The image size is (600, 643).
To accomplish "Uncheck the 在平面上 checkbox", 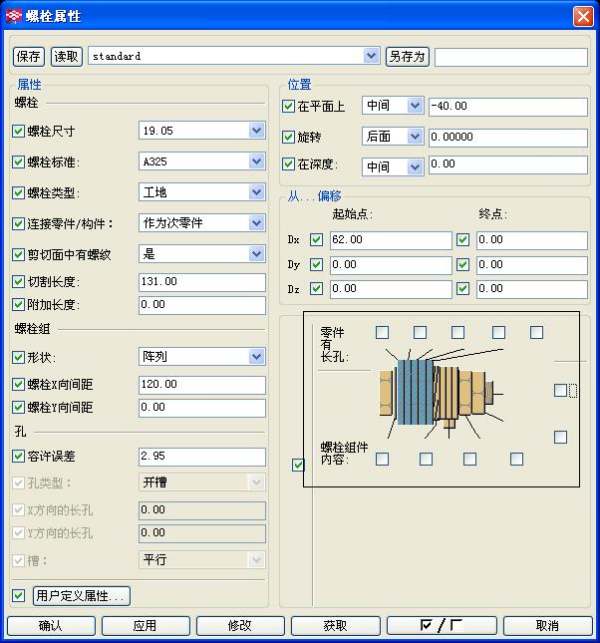I will pyautogui.click(x=289, y=106).
